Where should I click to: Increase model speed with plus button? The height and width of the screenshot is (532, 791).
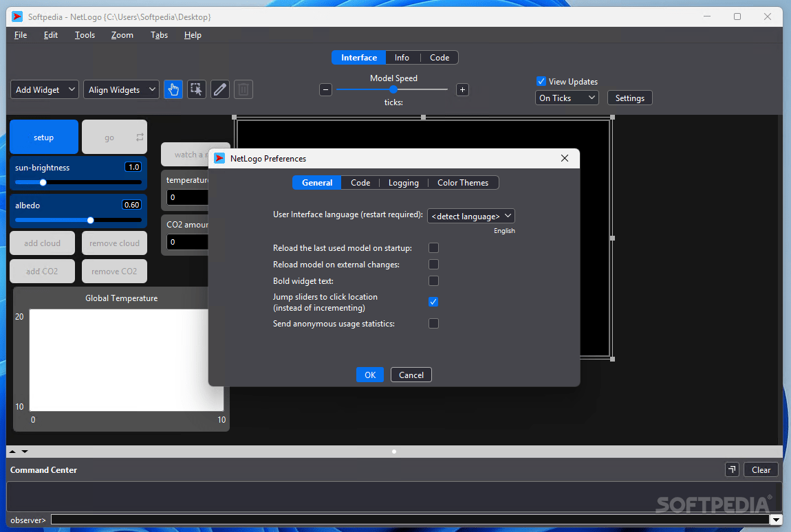(462, 90)
